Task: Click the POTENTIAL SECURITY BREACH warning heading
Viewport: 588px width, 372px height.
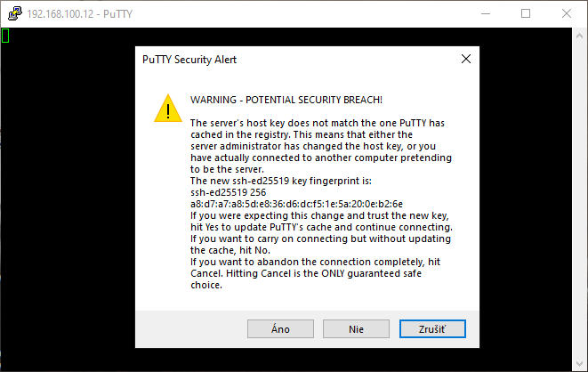Action: [286, 100]
